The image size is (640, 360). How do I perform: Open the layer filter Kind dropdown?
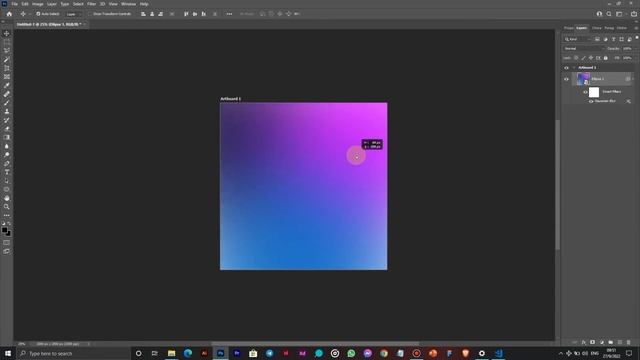tap(577, 39)
